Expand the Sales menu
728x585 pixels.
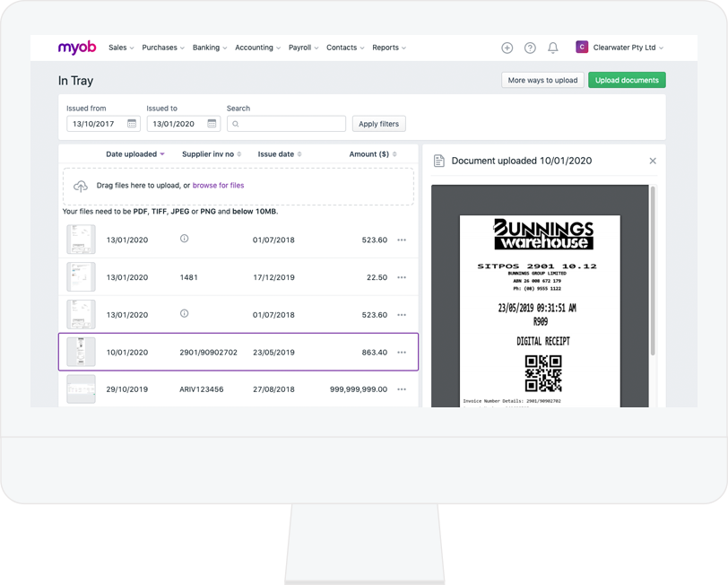(x=121, y=48)
